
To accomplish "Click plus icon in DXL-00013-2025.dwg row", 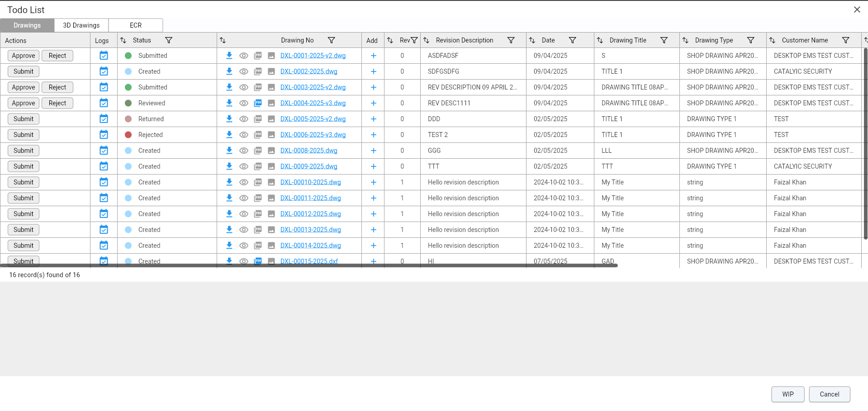I will 374,230.
